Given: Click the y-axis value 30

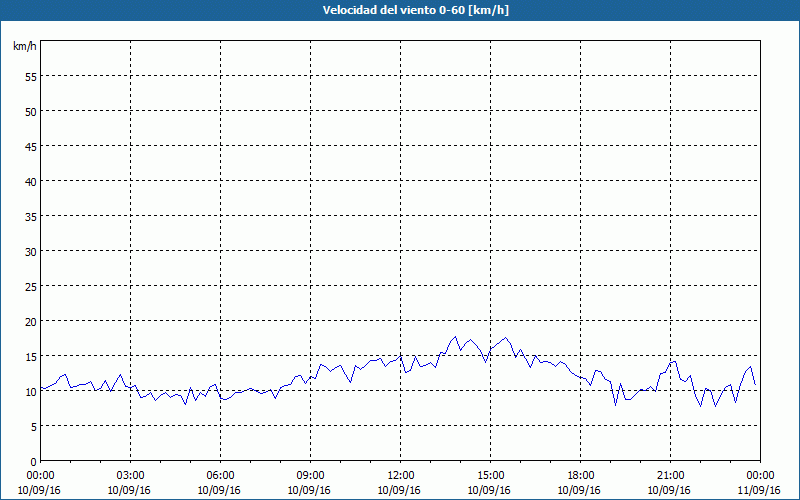Looking at the screenshot, I should pyautogui.click(x=31, y=252).
